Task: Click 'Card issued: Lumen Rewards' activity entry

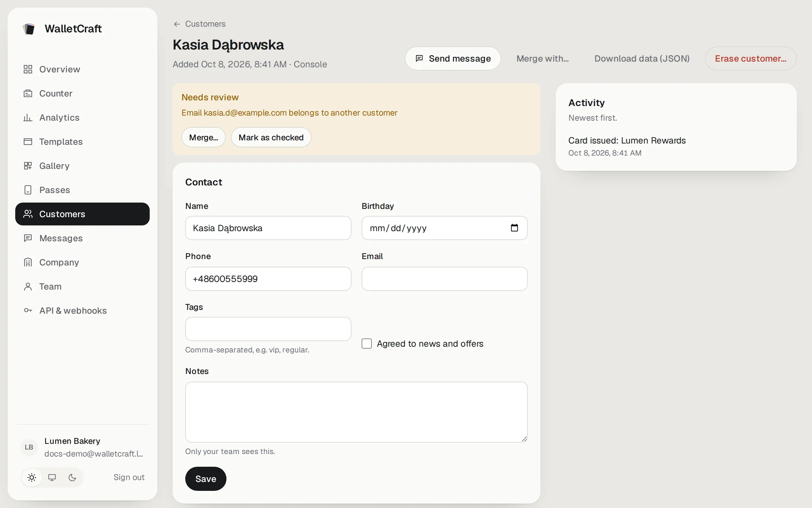Action: point(627,141)
